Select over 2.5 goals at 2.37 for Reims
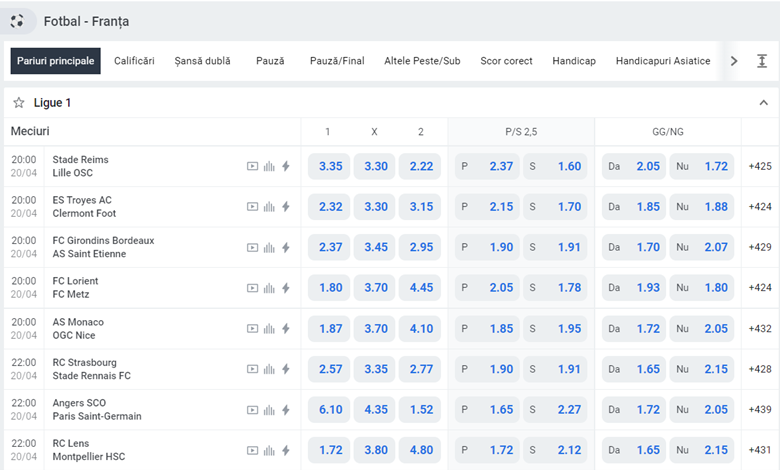The width and height of the screenshot is (780, 470). tap(487, 166)
